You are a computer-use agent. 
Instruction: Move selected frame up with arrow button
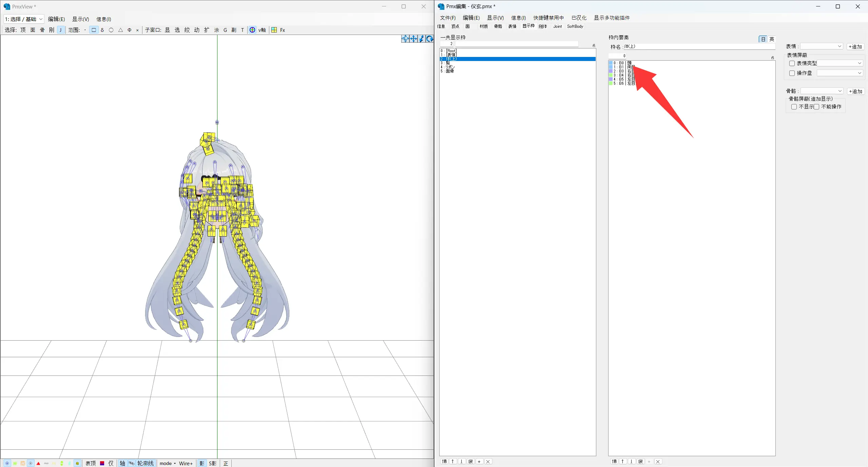[x=453, y=461]
